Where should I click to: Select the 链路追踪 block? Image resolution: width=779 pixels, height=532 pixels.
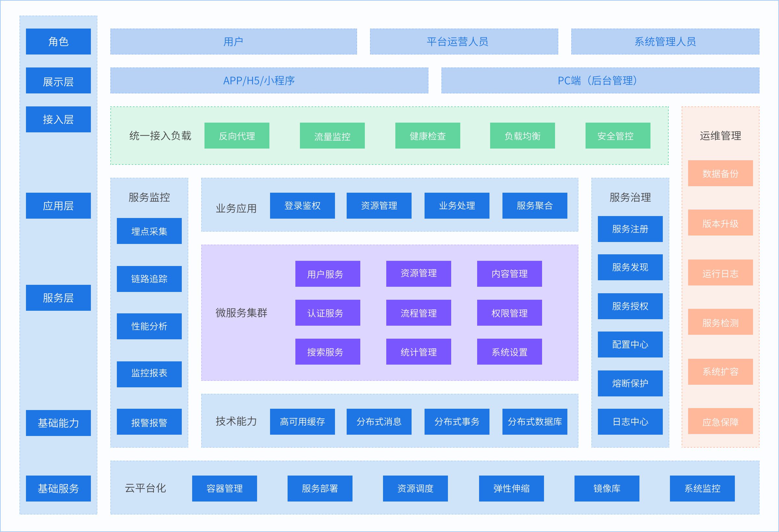pos(149,278)
